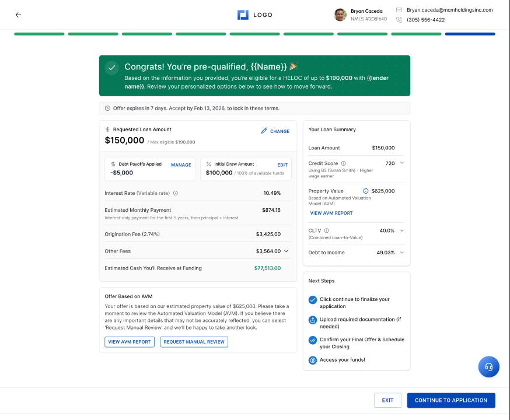Viewport: 510px width, 420px height.
Task: Click the pencil icon next to CHANGE
Action: (264, 131)
